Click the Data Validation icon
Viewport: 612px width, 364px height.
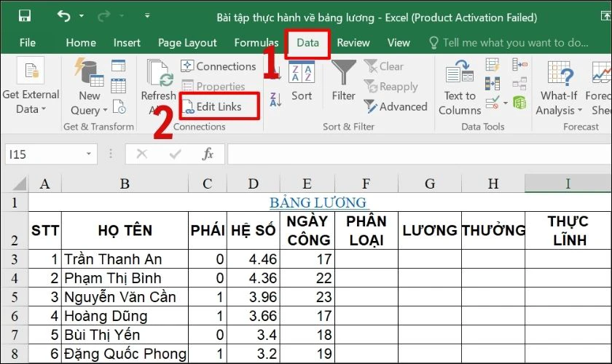point(493,103)
